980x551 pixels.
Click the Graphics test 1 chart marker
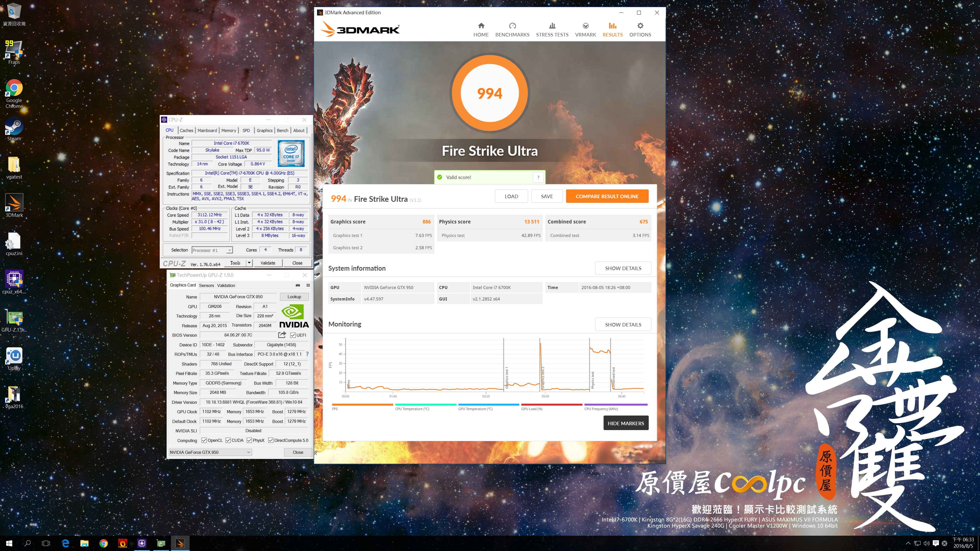point(506,377)
